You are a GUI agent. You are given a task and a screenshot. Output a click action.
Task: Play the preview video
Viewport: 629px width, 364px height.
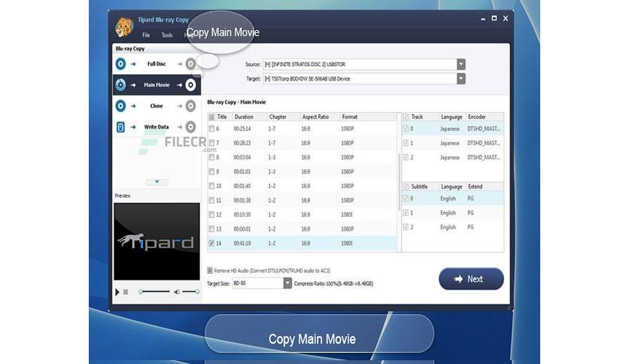coord(117,292)
